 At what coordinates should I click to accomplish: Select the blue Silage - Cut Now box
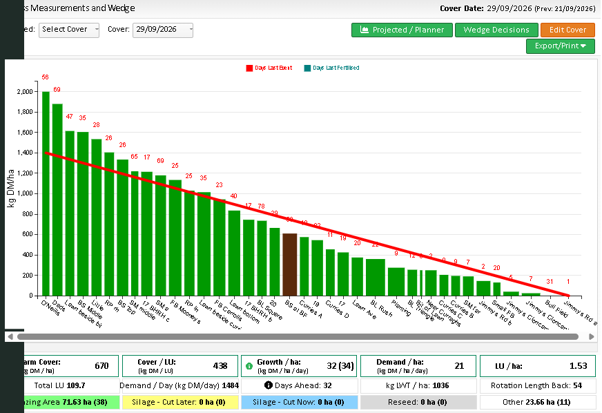coord(299,402)
